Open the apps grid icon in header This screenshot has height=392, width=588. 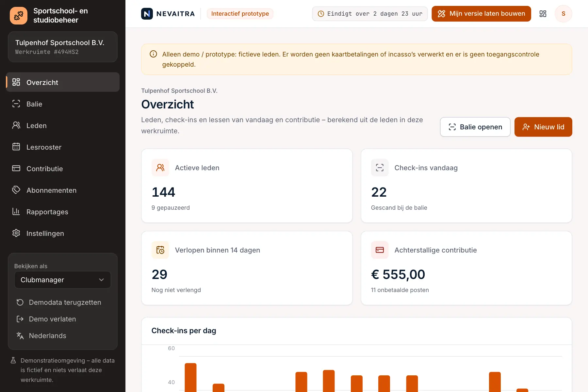543,14
